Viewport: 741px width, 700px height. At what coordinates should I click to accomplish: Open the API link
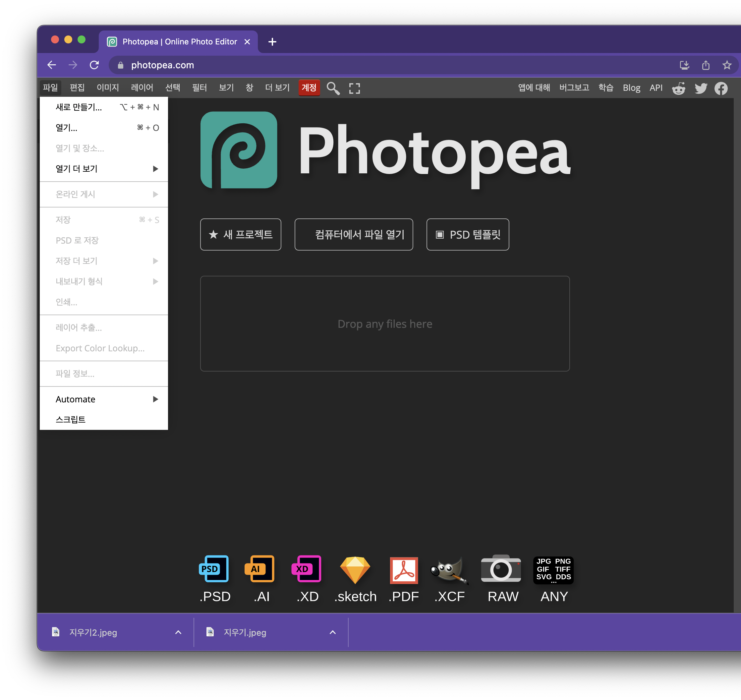655,88
